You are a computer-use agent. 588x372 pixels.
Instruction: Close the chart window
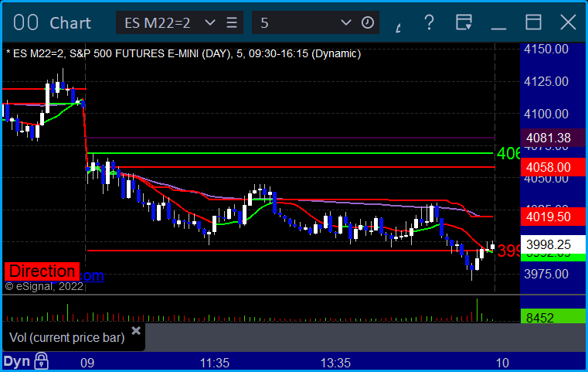tap(568, 22)
